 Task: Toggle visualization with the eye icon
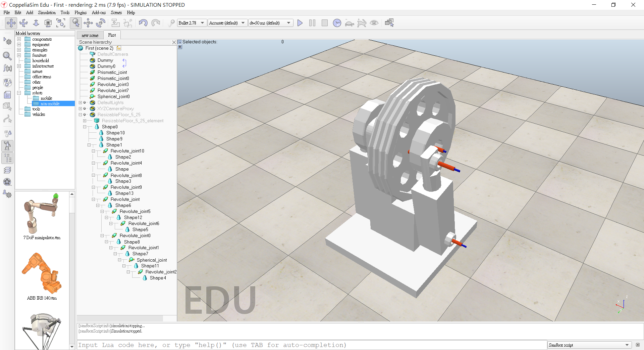coord(374,23)
